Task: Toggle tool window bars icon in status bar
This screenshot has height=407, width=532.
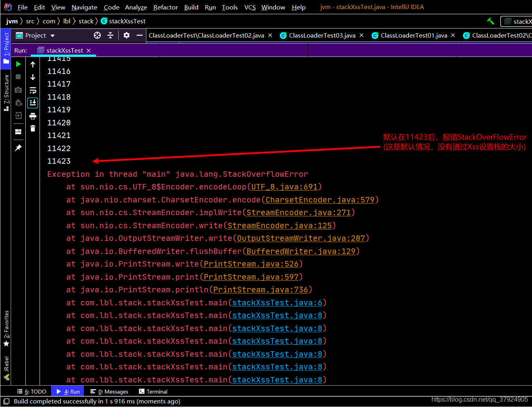Action: 6,401
